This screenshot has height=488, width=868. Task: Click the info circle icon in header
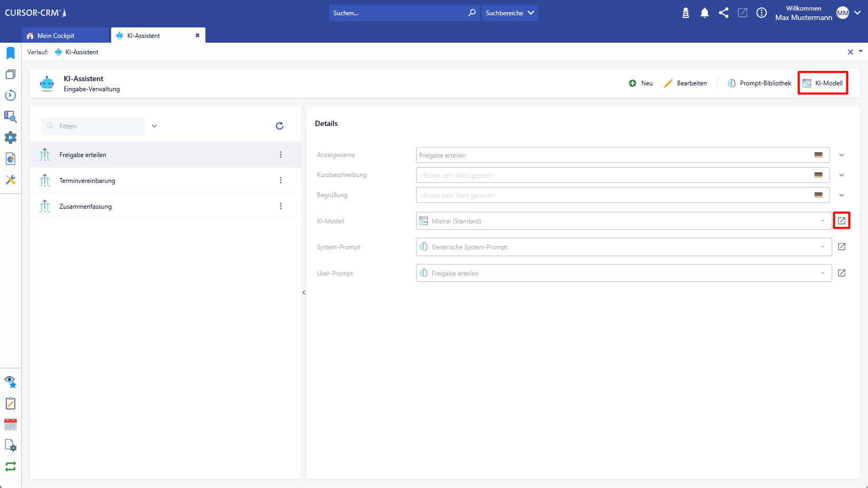pos(761,13)
